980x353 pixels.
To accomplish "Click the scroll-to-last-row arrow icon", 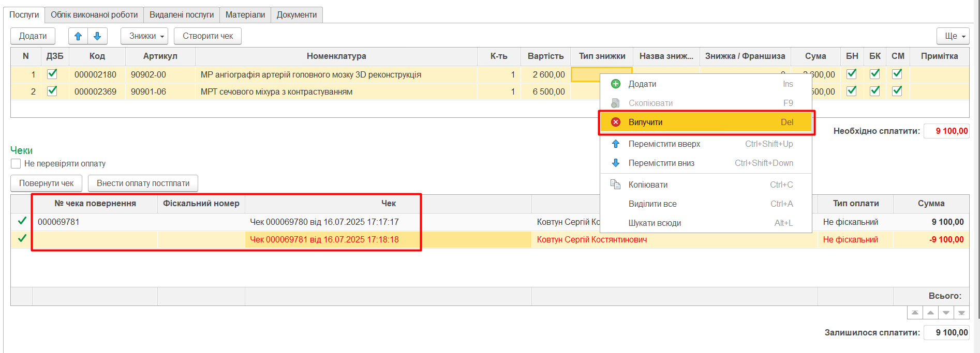I will [x=961, y=313].
